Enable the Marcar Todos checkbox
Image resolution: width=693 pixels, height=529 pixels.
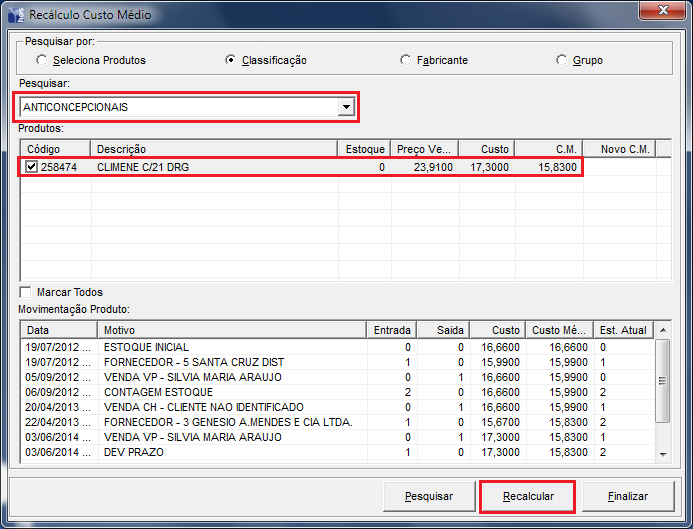tap(25, 292)
